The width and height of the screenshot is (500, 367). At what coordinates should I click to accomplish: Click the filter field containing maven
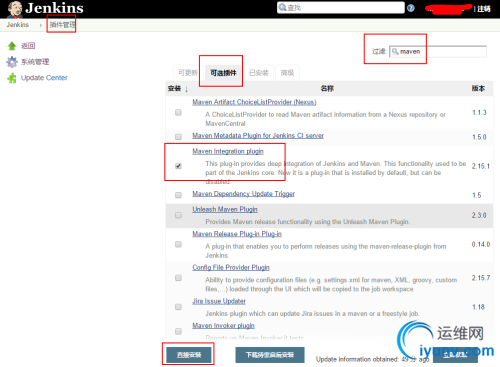[x=438, y=51]
